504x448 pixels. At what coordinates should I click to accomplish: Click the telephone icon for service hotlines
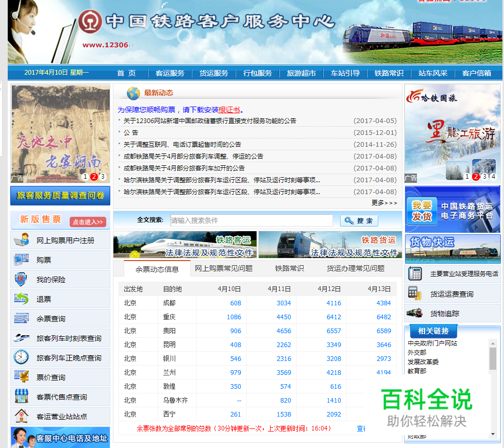pyautogui.click(x=415, y=273)
